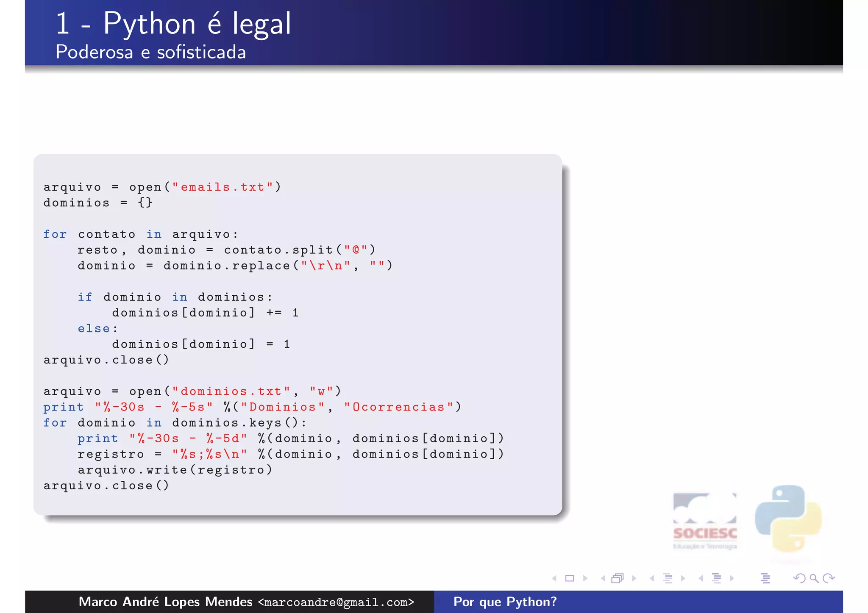Click the subtitle 'Poderosa e sofisticada'
This screenshot has height=613, width=868.
[x=150, y=52]
